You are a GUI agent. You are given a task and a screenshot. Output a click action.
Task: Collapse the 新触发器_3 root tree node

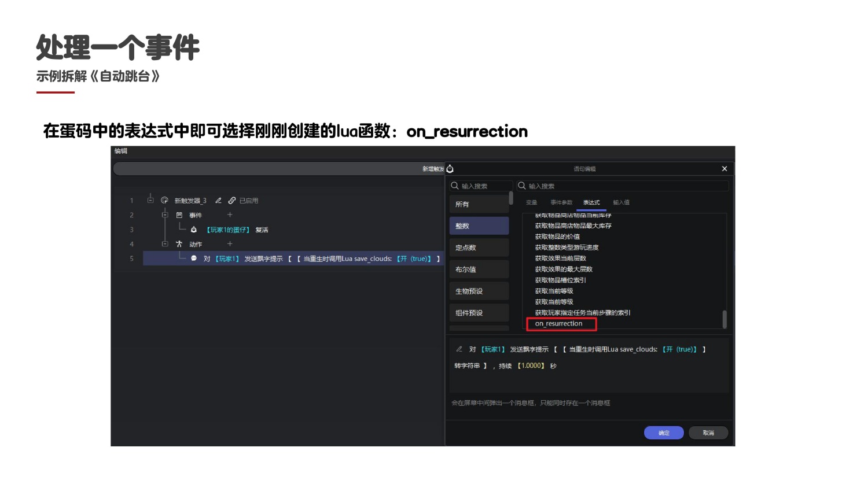(150, 201)
